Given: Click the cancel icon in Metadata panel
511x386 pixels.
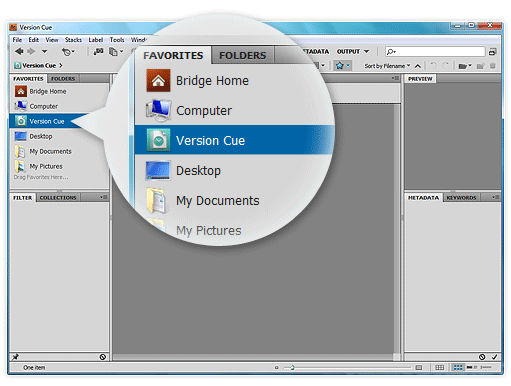Looking at the screenshot, I should [482, 357].
